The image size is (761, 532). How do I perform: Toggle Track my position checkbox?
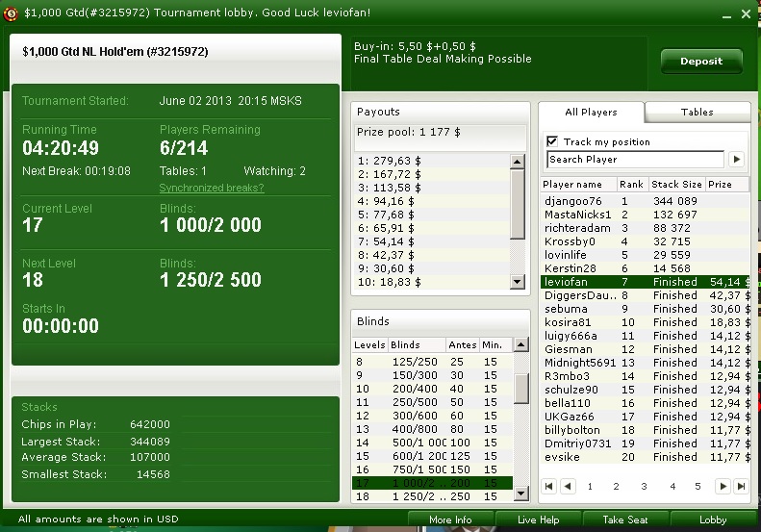tap(552, 141)
